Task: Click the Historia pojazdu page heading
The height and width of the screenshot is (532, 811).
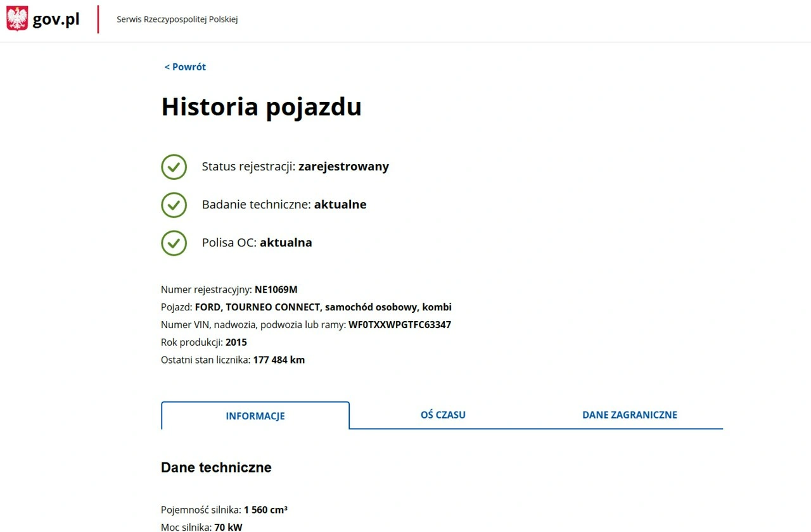Action: pos(261,106)
